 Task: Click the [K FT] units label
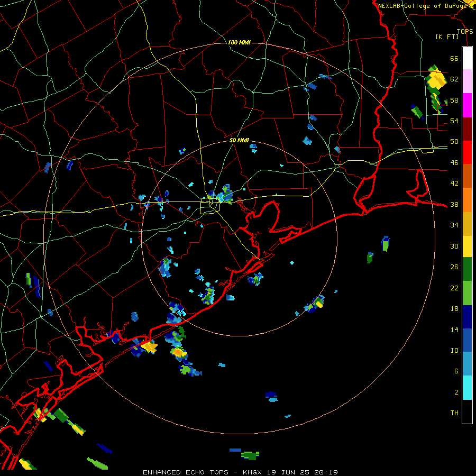pos(447,37)
